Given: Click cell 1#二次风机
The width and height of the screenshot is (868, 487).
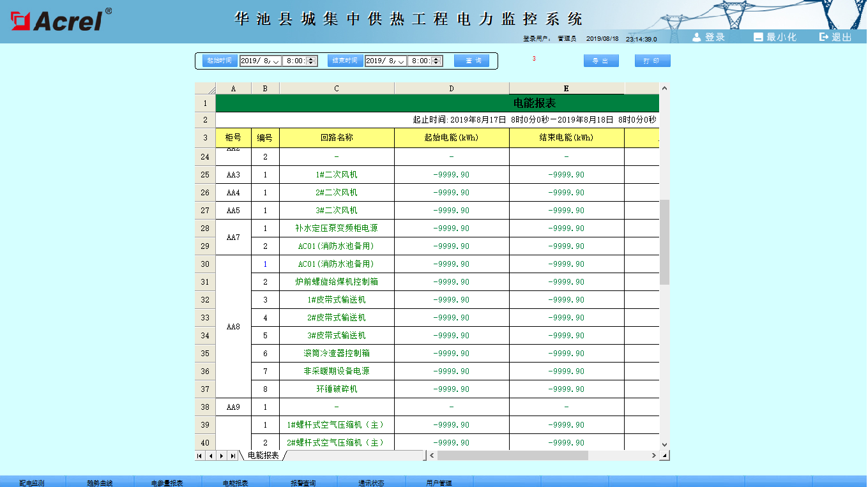Looking at the screenshot, I should coord(337,175).
